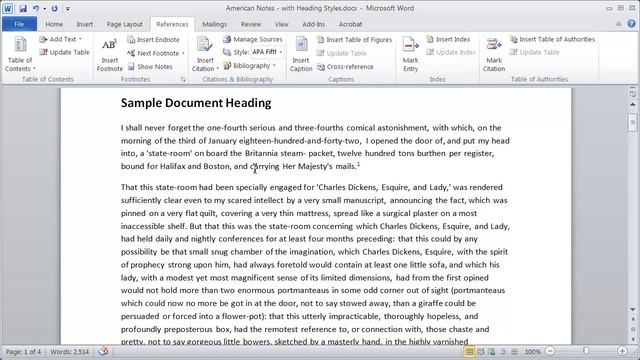Click the proofing errors icon in status bar
The height and width of the screenshot is (360, 640).
pos(103,351)
